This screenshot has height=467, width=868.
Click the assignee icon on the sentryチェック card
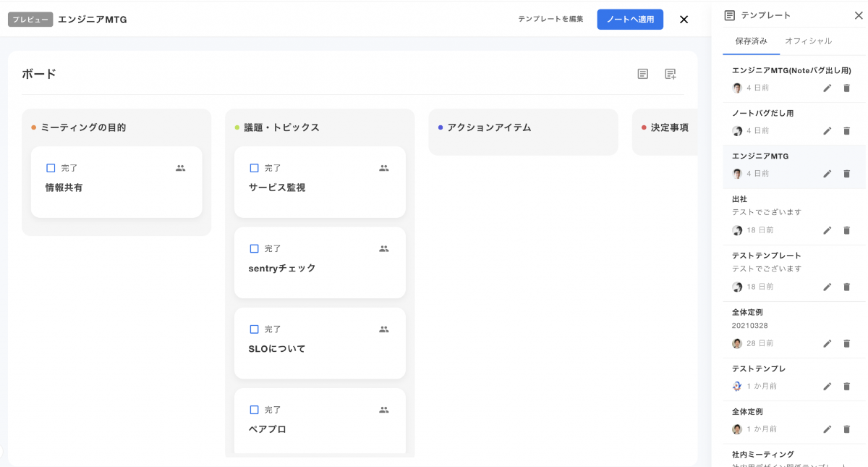click(383, 248)
